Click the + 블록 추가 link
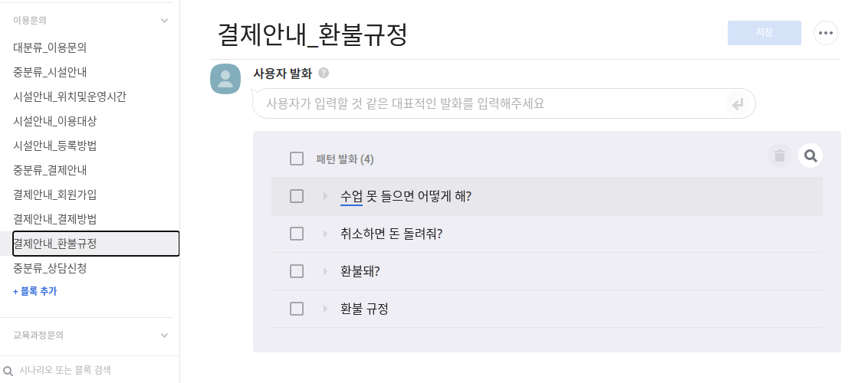 point(35,291)
